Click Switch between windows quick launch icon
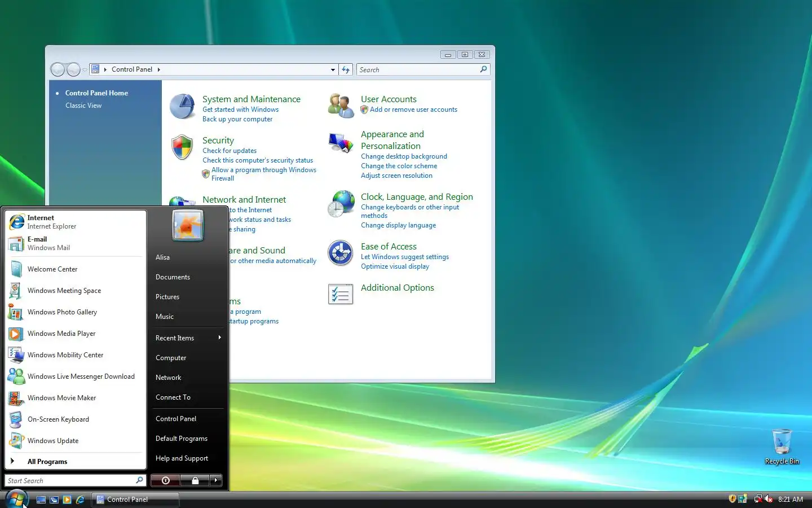The height and width of the screenshot is (508, 812). [54, 500]
